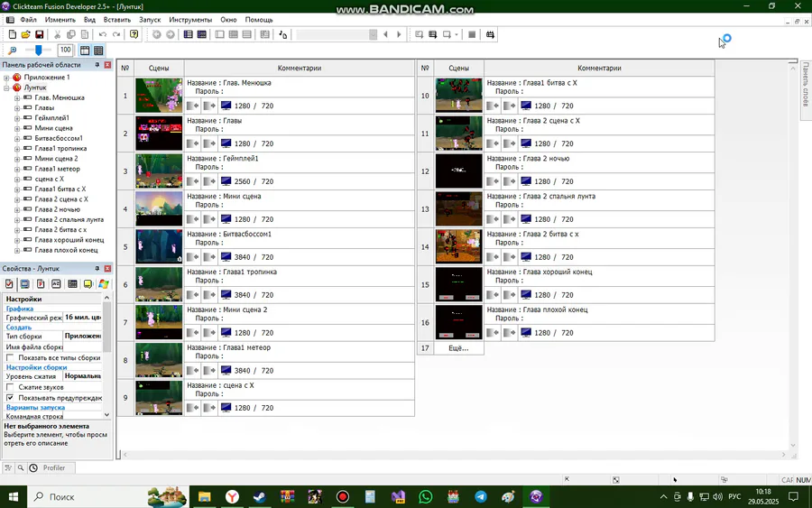Open the Windows properties tab icon
The image size is (812, 508).
point(104,283)
